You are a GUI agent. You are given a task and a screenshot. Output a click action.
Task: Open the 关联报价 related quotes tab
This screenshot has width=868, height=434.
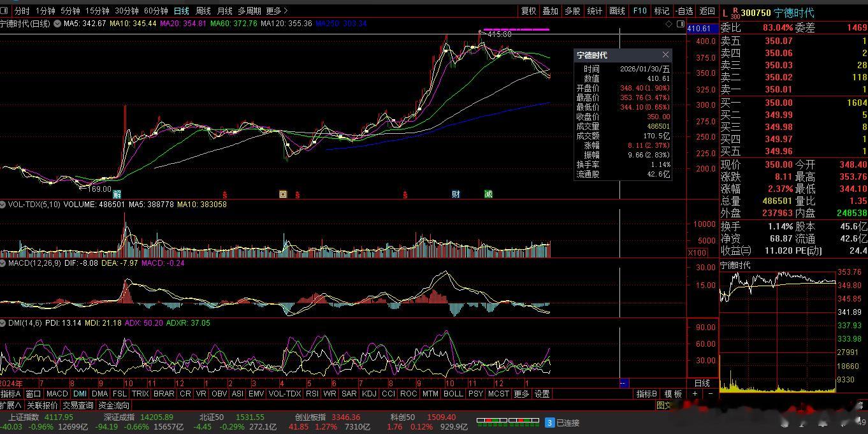pyautogui.click(x=42, y=405)
